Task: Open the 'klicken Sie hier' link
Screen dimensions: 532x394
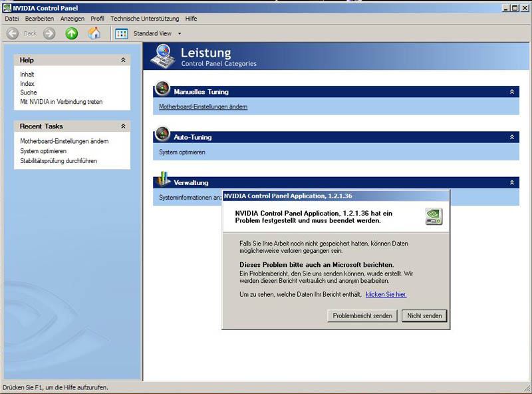Action: [386, 294]
